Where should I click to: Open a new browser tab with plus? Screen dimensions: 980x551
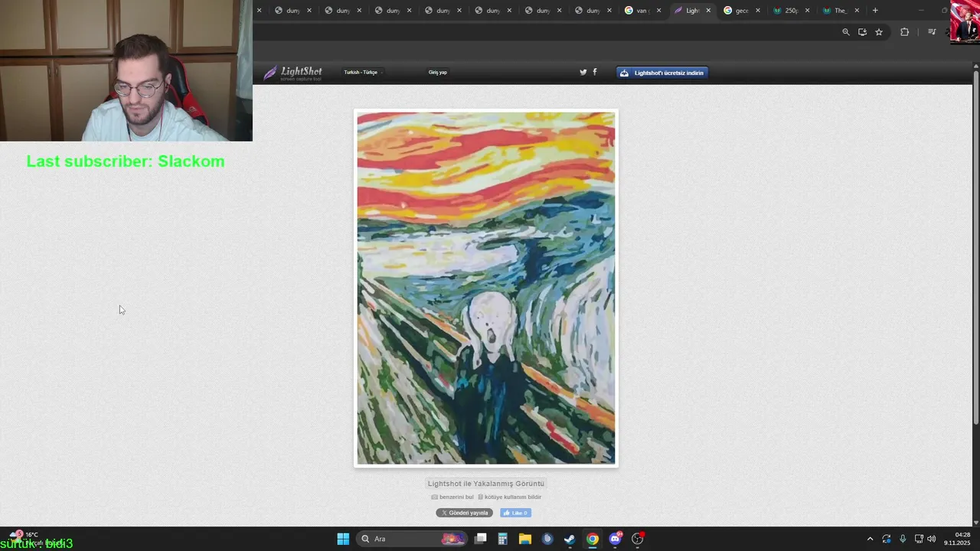pos(875,11)
